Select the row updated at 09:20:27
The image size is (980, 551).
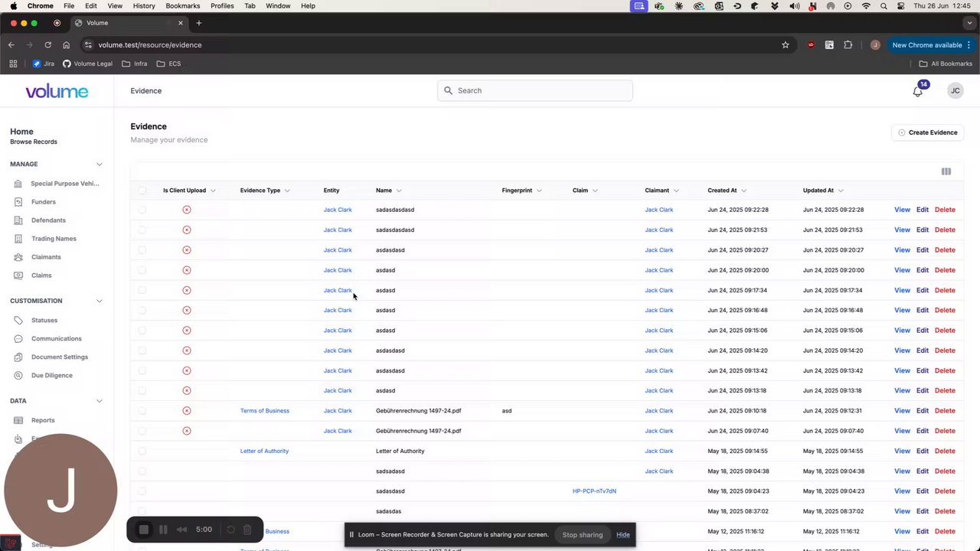pyautogui.click(x=142, y=250)
